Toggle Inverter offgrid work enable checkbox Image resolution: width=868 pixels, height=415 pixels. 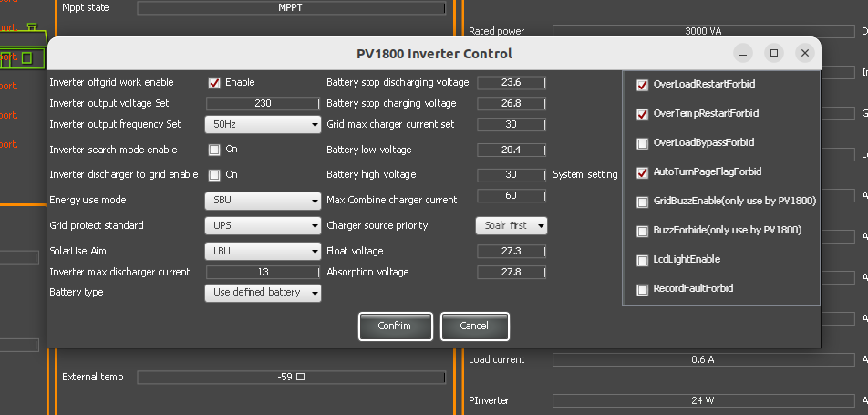click(x=214, y=83)
